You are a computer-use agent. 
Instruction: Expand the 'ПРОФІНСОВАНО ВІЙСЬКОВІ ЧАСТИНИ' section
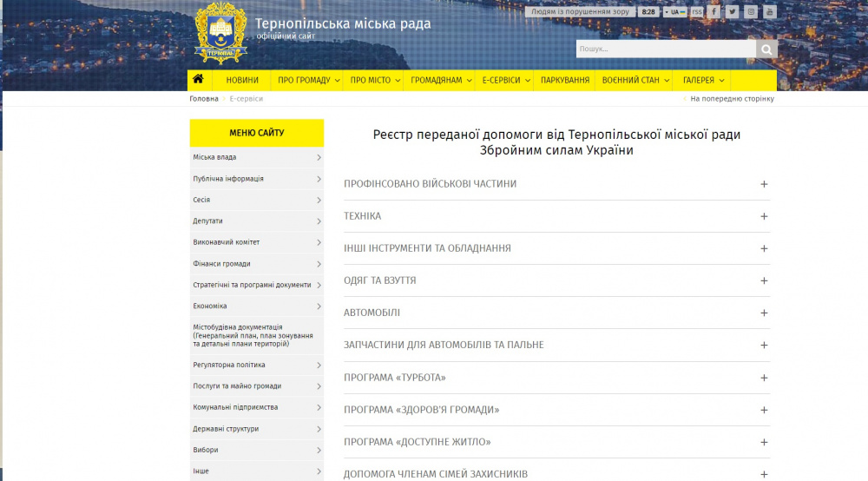point(556,184)
